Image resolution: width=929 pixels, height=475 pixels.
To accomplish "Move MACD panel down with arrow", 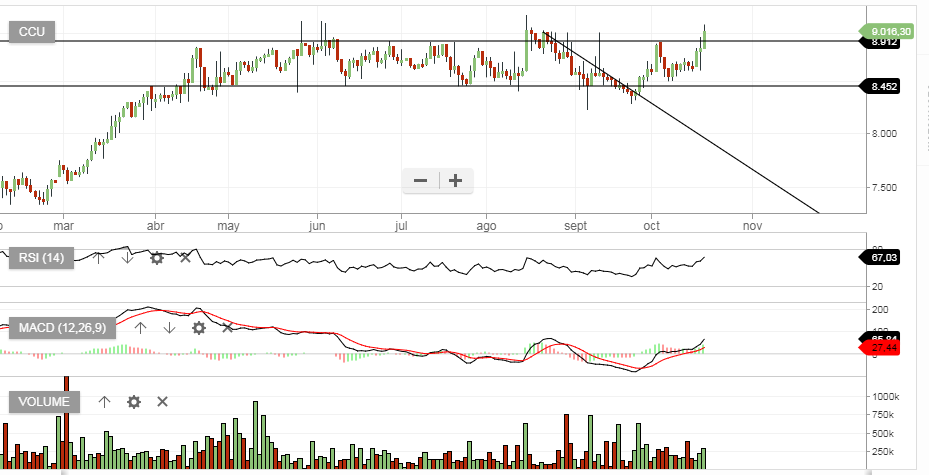I will [x=169, y=328].
